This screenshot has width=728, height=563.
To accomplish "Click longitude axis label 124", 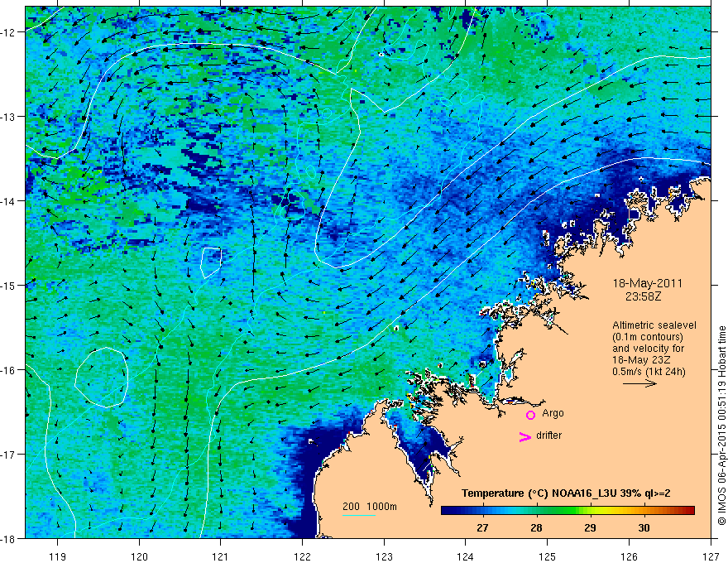I will tap(466, 556).
